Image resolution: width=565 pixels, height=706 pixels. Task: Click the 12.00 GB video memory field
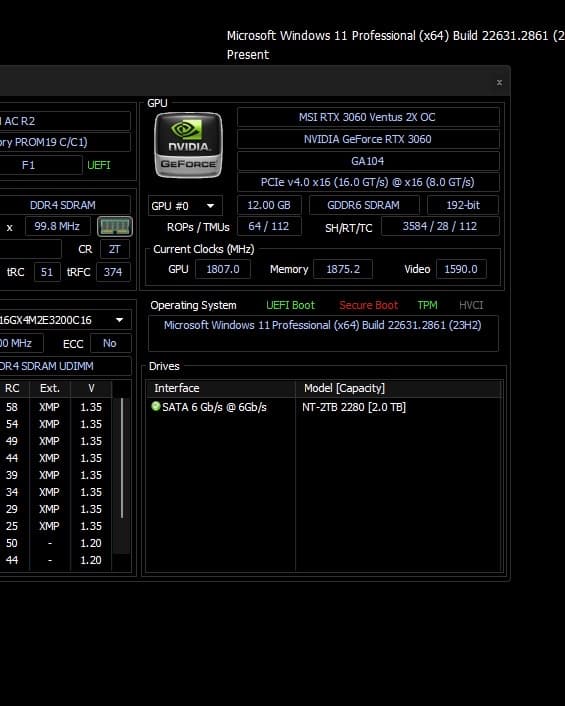pyautogui.click(x=269, y=205)
